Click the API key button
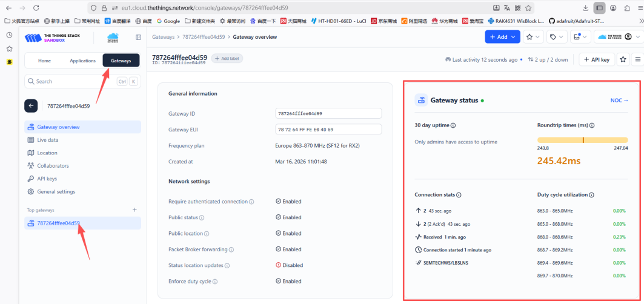The height and width of the screenshot is (304, 644). 597,59
